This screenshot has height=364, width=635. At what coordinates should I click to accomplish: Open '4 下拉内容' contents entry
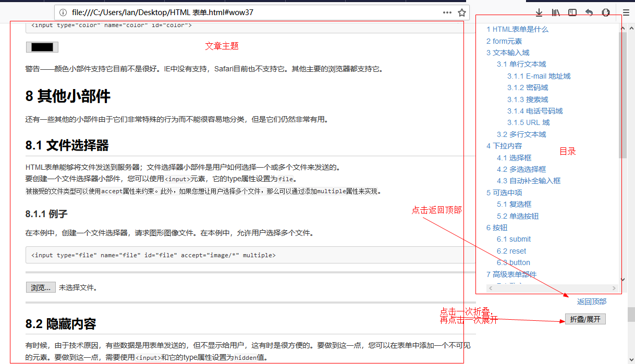[504, 146]
